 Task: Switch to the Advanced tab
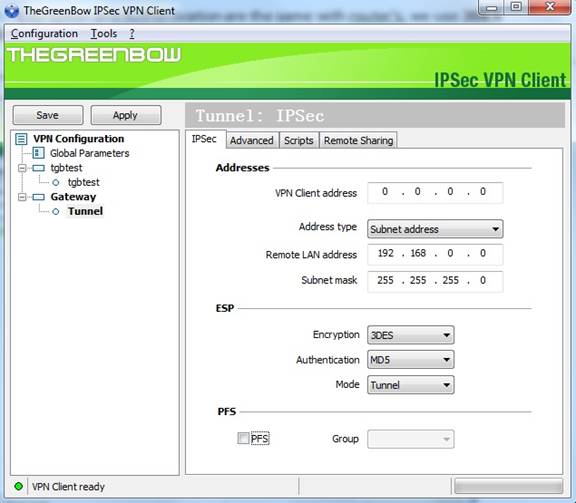(252, 140)
